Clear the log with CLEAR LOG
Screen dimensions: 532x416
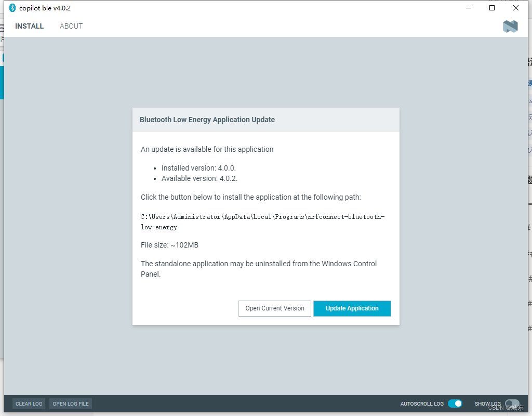point(29,404)
